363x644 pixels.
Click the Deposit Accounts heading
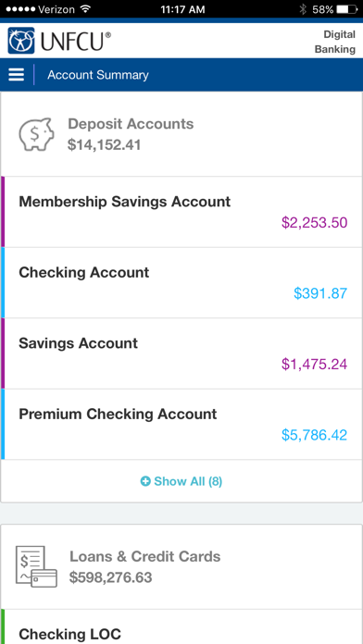tap(131, 124)
